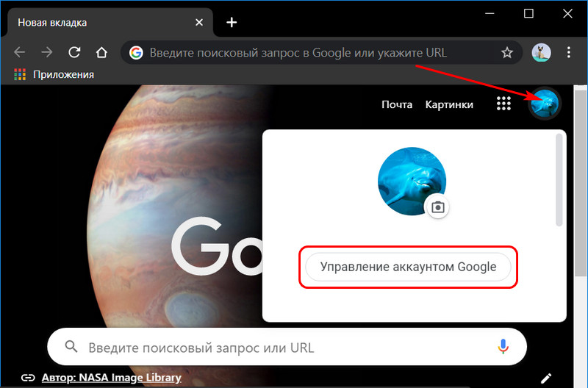Click the Google logo in address bar
This screenshot has width=588, height=388.
pos(136,52)
